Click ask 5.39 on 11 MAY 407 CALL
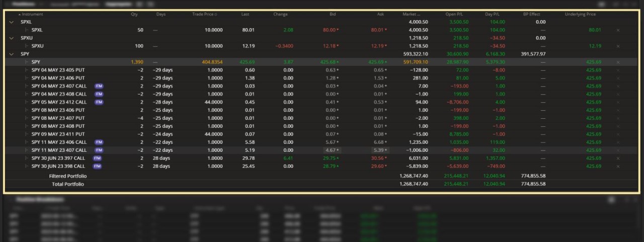644x242 pixels. (x=380, y=150)
